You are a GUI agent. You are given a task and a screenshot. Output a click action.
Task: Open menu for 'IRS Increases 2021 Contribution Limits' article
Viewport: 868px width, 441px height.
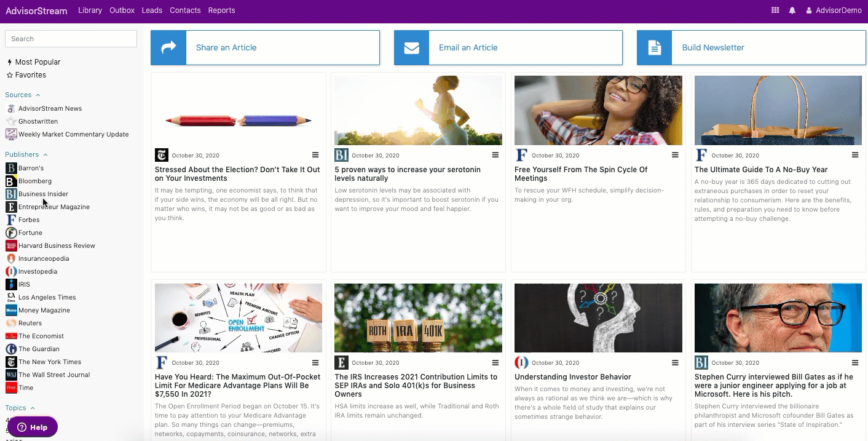click(x=495, y=363)
